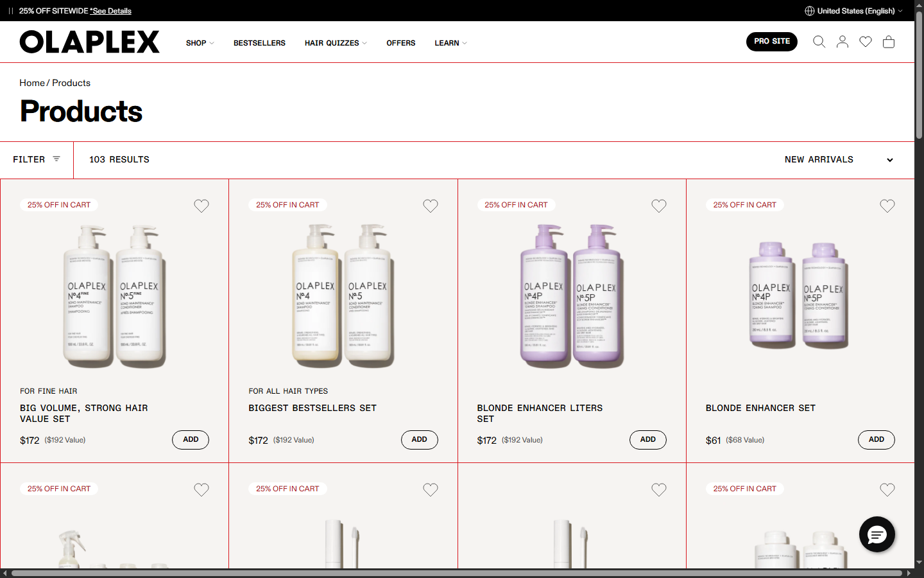Toggle heart on second-row first product
The image size is (924, 578).
click(201, 489)
